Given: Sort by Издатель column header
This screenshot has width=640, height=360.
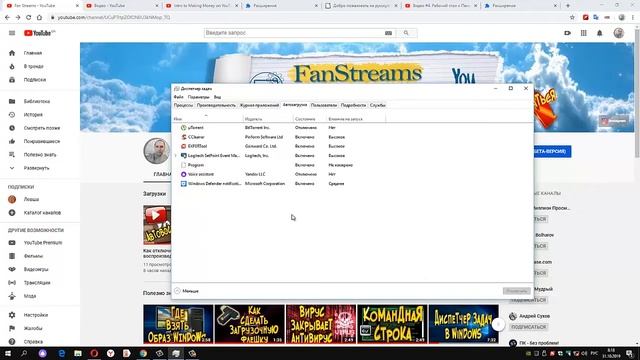Looking at the screenshot, I should 268,119.
